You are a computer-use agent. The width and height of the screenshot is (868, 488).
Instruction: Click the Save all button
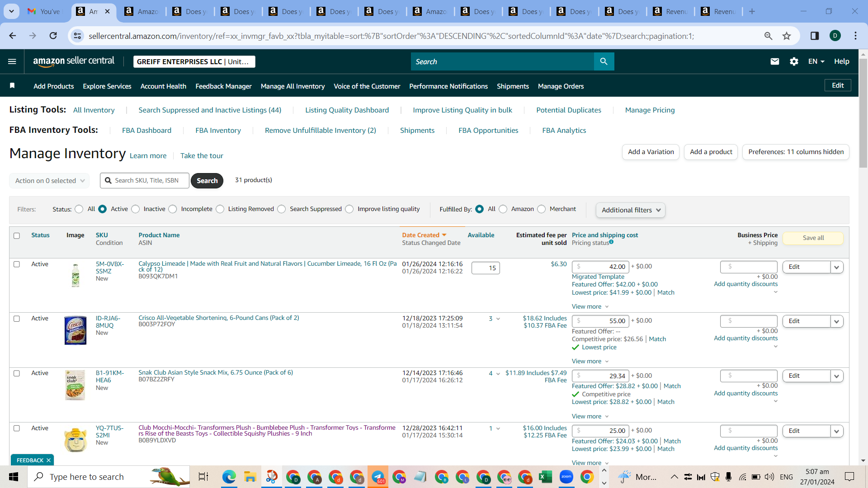pyautogui.click(x=813, y=238)
